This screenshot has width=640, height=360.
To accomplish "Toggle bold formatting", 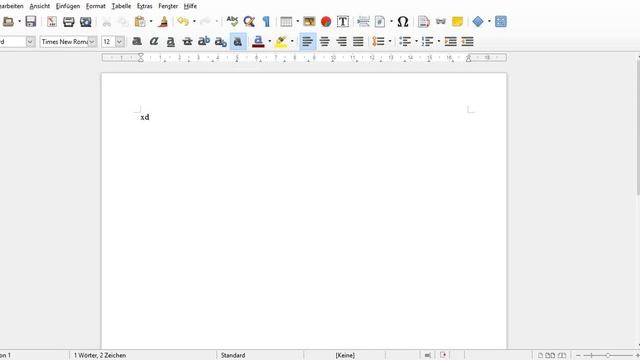I will [x=137, y=41].
